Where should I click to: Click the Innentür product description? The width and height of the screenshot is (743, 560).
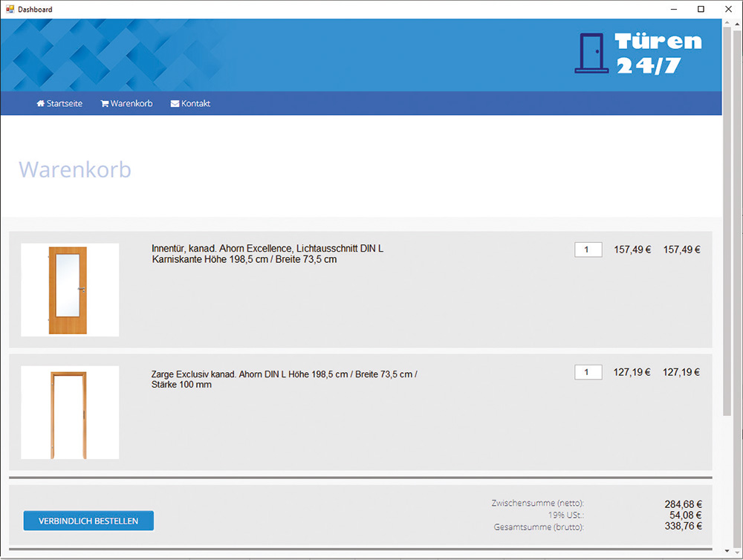267,254
